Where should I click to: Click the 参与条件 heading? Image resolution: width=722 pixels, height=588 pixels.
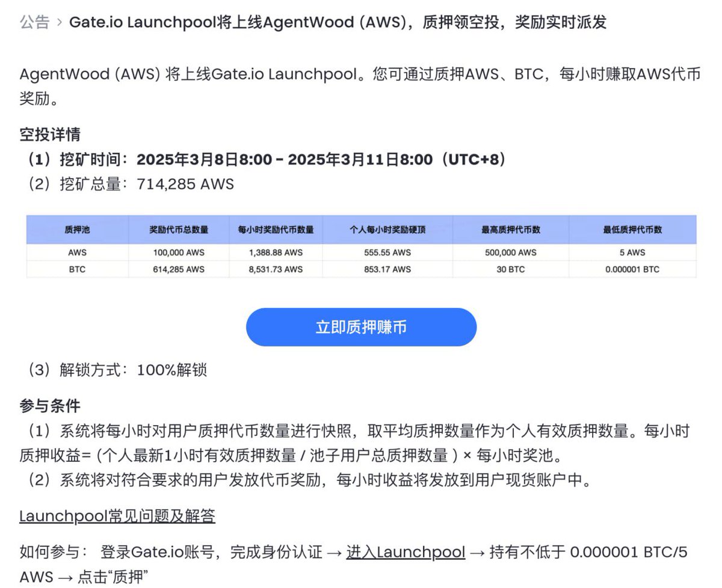[50, 406]
